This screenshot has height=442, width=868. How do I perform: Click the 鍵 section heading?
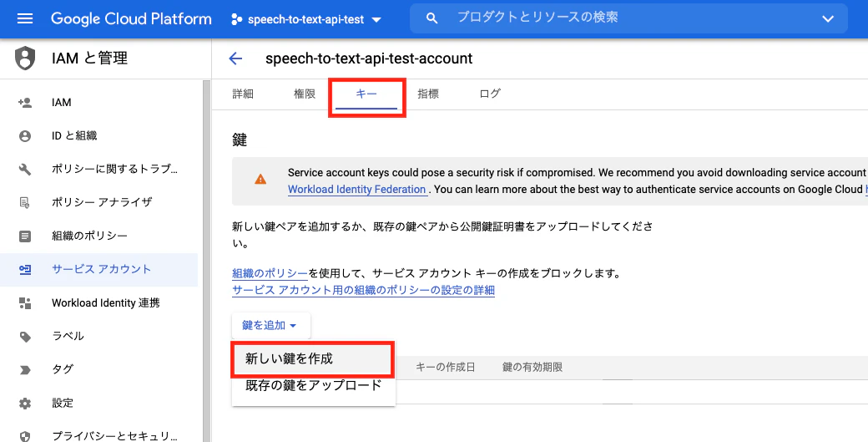(x=240, y=140)
